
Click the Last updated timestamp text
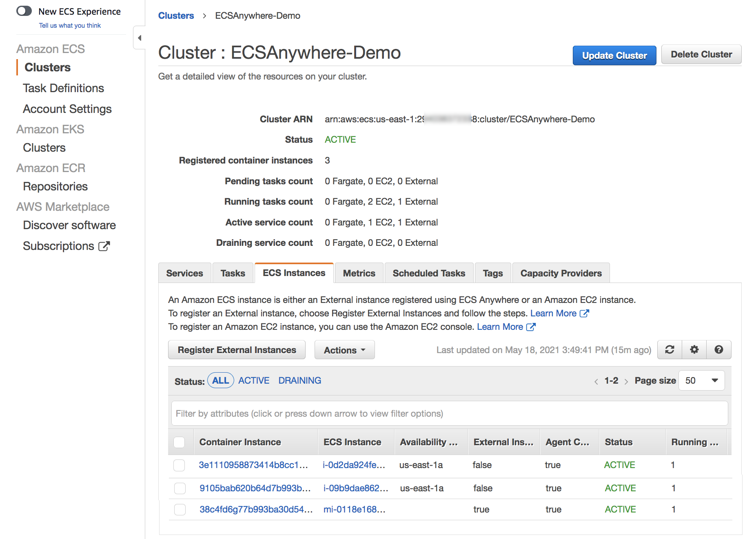point(544,350)
